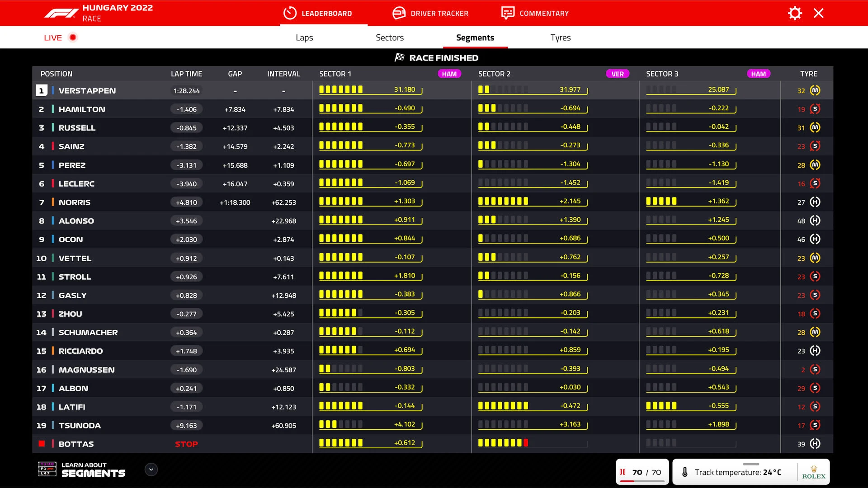
Task: Open the Commentary panel
Action: [535, 13]
